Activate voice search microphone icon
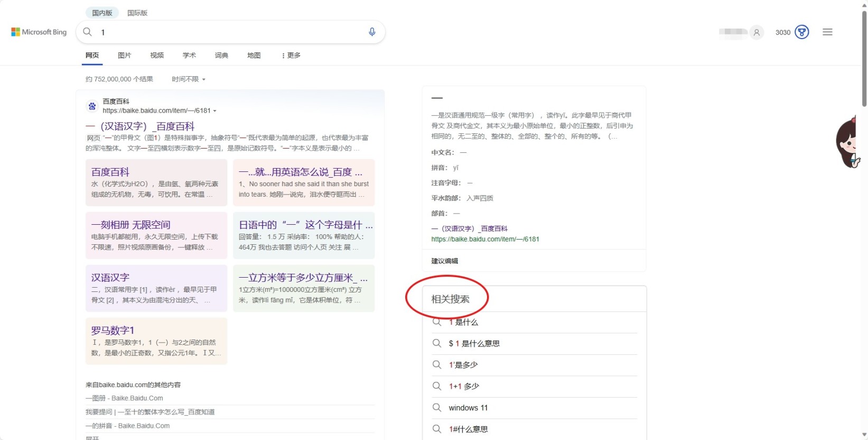 tap(372, 32)
